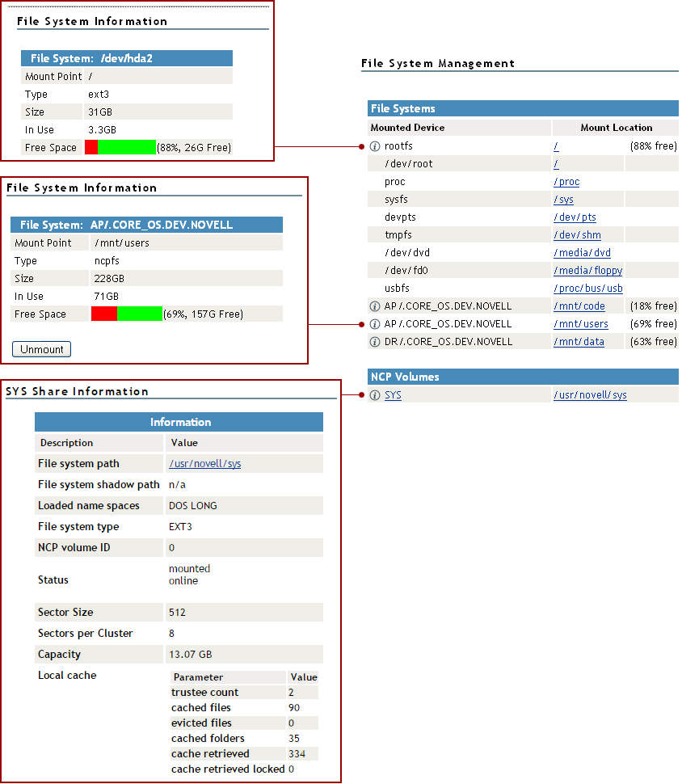Browse the /proc mount location

566,182
